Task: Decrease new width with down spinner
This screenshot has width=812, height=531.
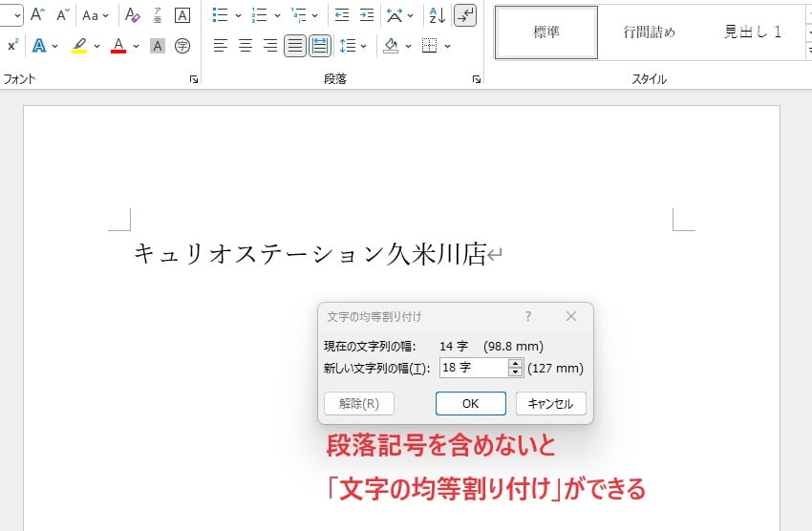Action: pyautogui.click(x=515, y=372)
